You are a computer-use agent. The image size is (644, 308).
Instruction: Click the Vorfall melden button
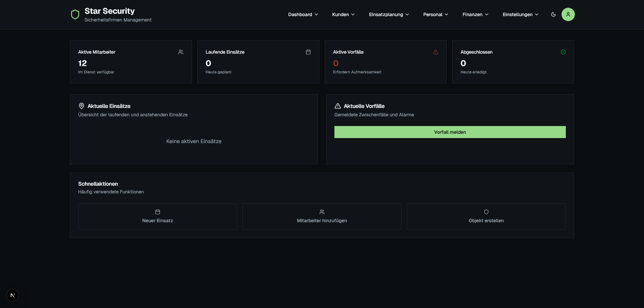tap(450, 132)
